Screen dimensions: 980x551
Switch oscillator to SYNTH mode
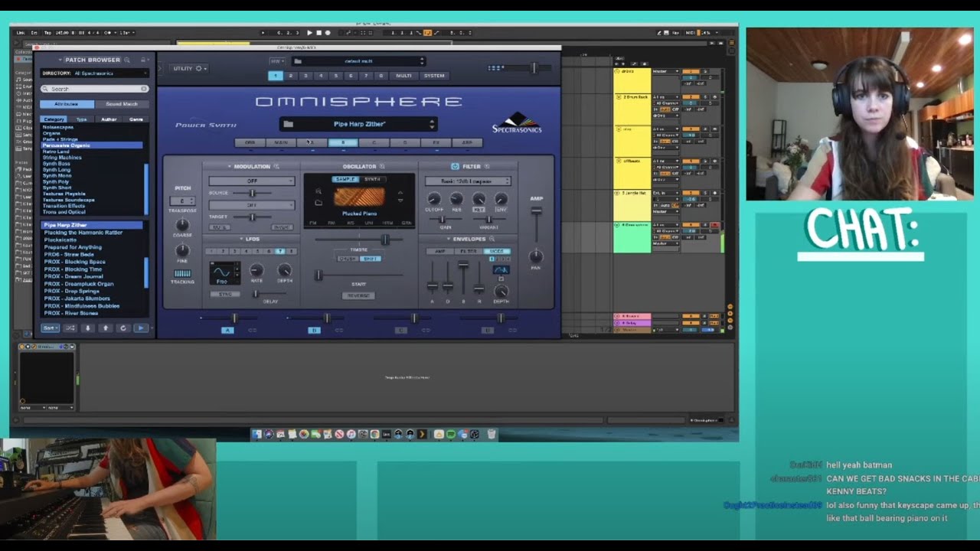[372, 179]
